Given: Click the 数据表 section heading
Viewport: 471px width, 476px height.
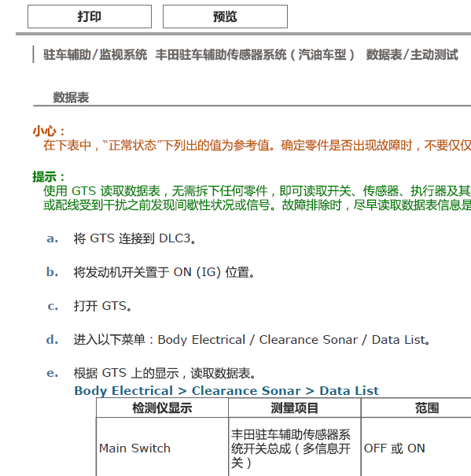Looking at the screenshot, I should click(x=71, y=98).
